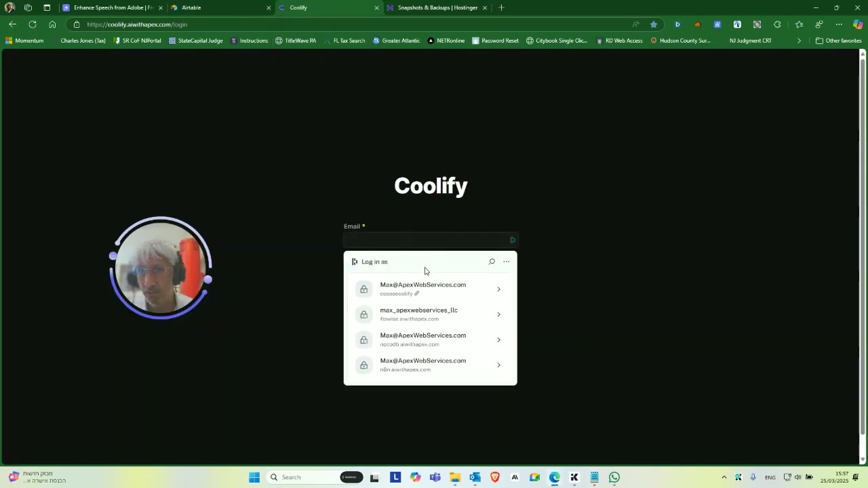Viewport: 868px width, 488px height.
Task: Select the lock icon for the coolify credential
Action: [364, 289]
